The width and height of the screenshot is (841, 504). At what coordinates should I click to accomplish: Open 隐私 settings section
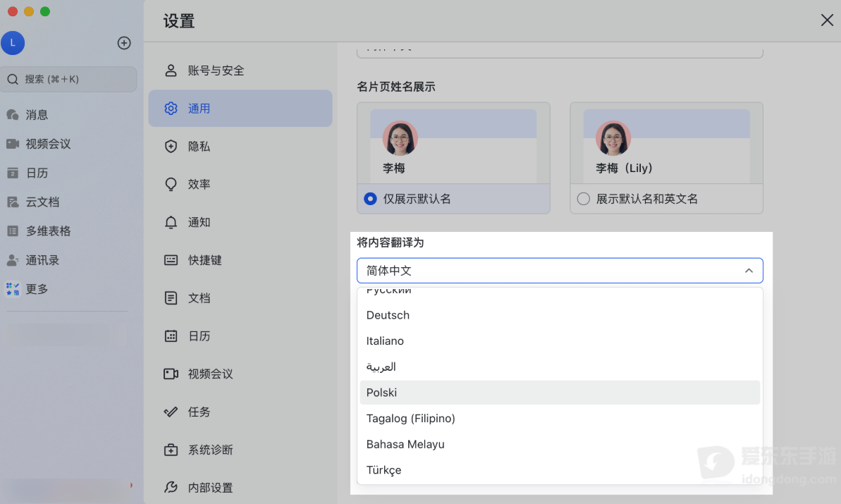pyautogui.click(x=240, y=147)
